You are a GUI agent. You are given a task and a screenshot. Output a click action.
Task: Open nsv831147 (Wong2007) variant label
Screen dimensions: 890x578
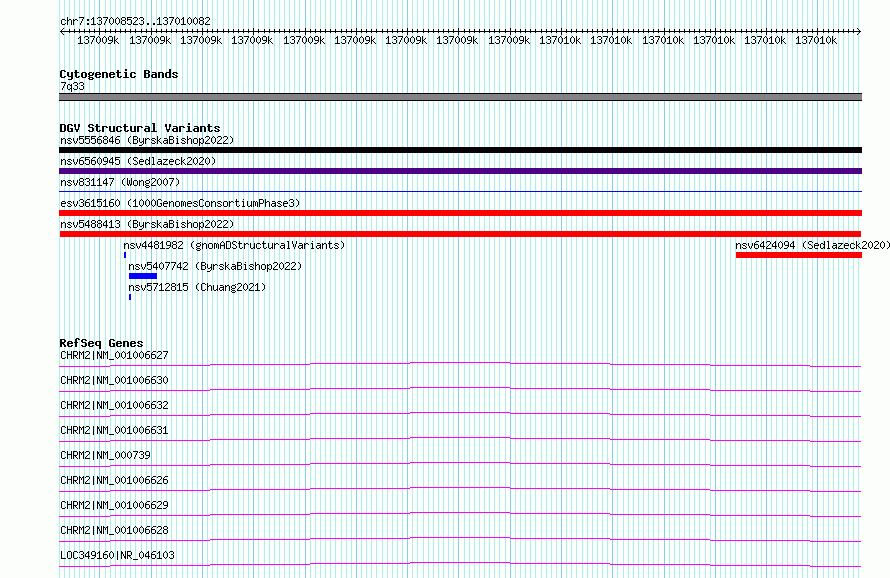pos(120,182)
